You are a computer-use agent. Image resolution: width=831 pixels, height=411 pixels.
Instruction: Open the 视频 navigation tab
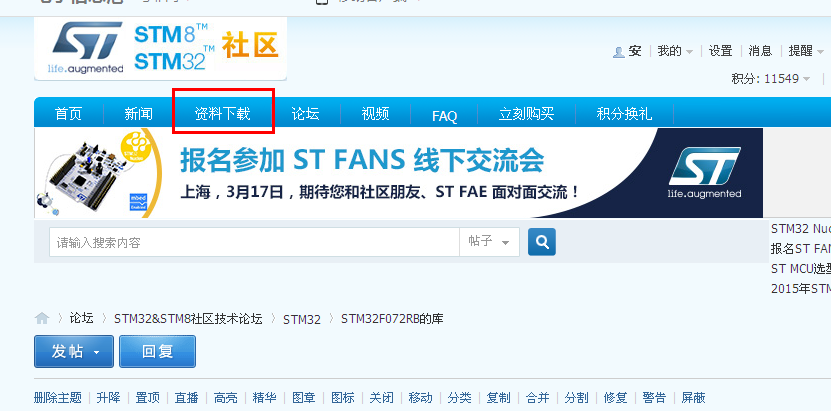click(x=375, y=114)
